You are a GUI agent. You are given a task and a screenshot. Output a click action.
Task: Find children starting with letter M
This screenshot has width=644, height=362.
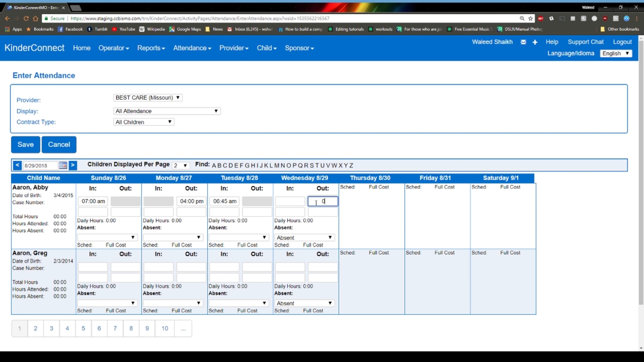coord(277,165)
